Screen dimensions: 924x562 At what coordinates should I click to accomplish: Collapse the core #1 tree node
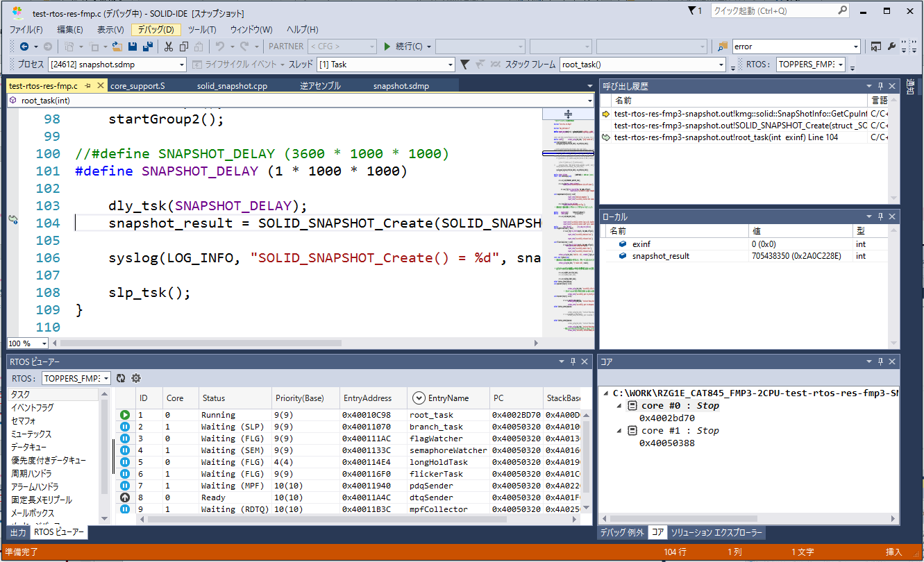[x=619, y=431]
